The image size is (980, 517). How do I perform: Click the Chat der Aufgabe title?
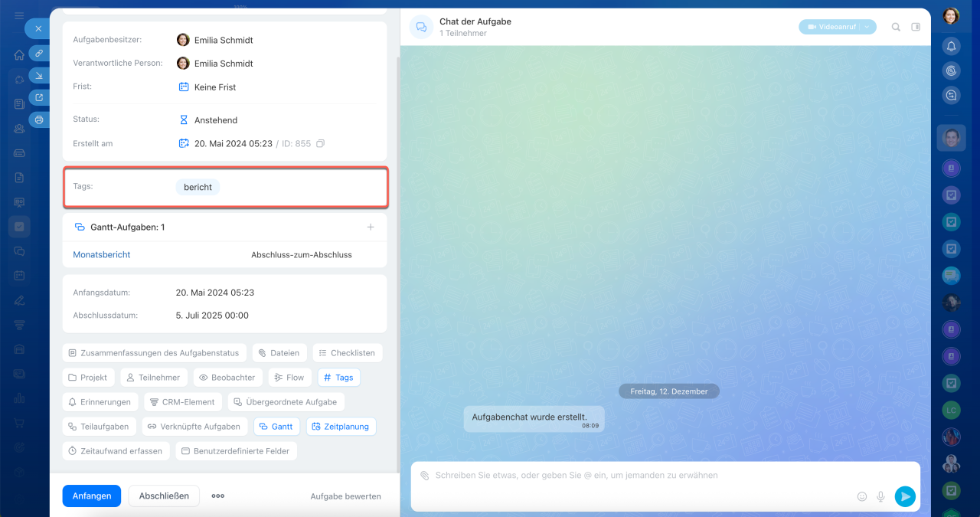475,21
